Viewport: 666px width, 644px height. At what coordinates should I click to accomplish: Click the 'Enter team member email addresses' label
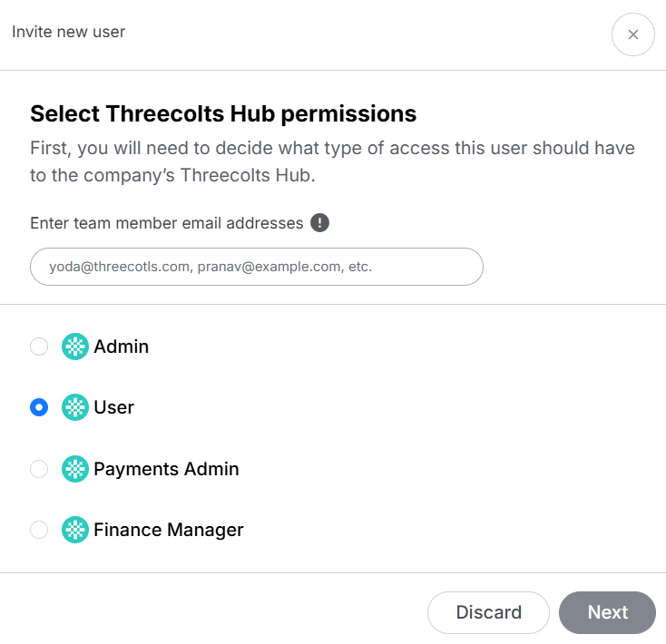pyautogui.click(x=166, y=223)
